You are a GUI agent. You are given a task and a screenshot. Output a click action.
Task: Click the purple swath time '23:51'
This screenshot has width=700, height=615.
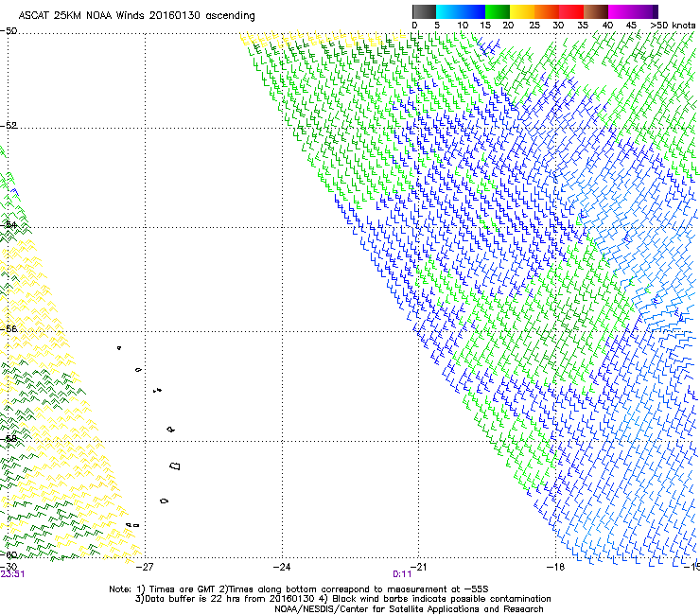coord(12,574)
